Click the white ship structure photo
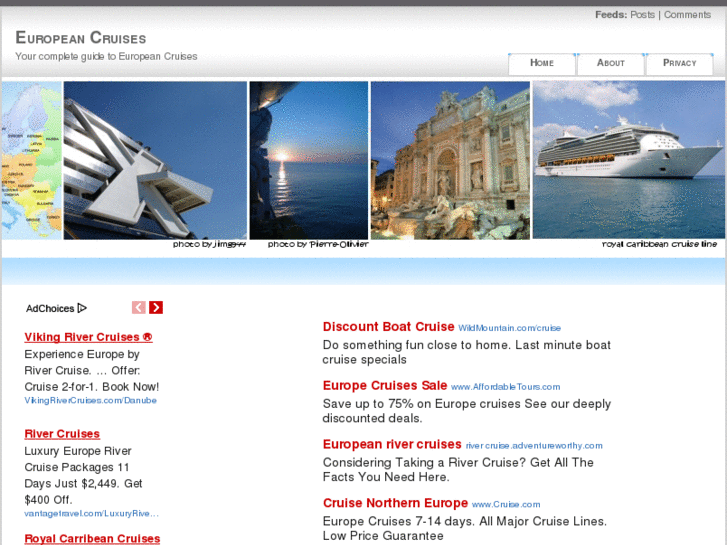727x545 pixels. click(x=155, y=160)
